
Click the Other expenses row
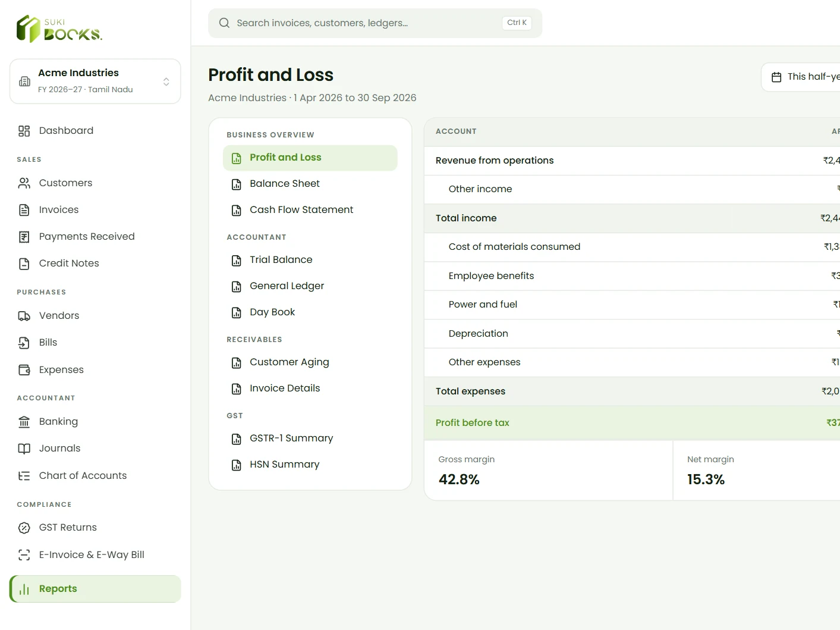point(632,362)
